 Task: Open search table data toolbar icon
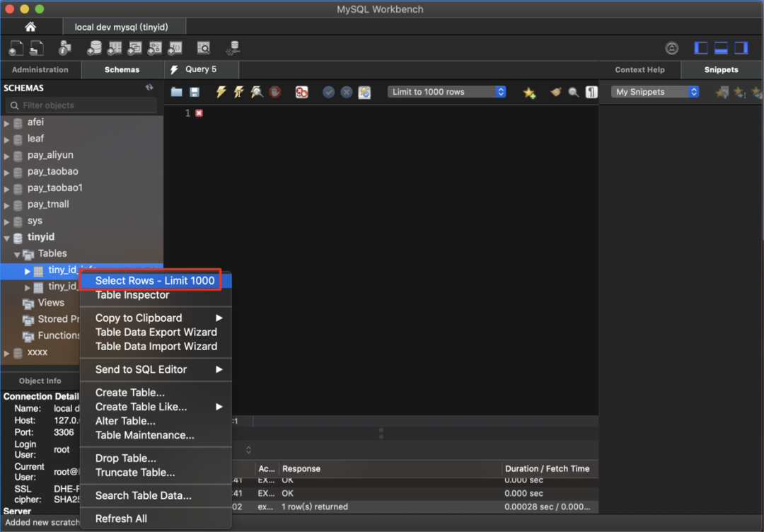(204, 47)
